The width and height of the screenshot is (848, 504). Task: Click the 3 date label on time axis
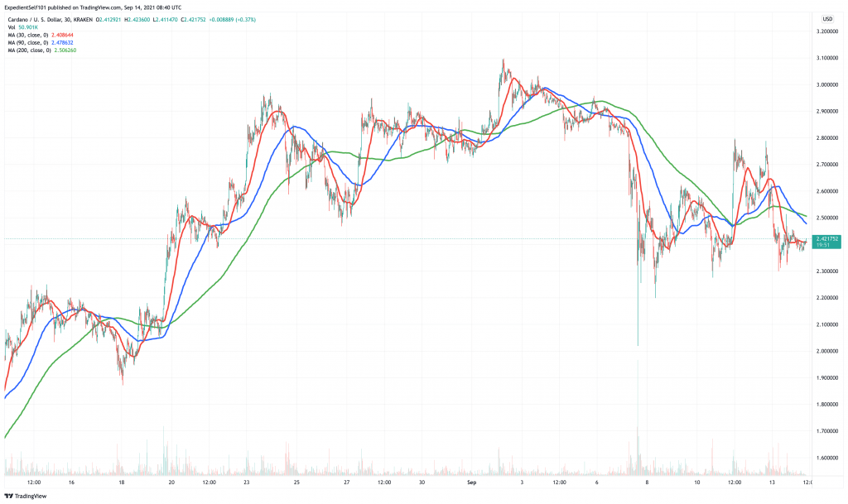[x=522, y=482]
